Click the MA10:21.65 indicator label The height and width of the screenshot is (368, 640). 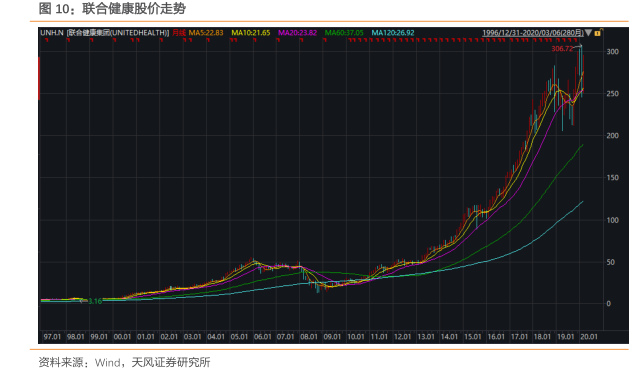(x=251, y=33)
